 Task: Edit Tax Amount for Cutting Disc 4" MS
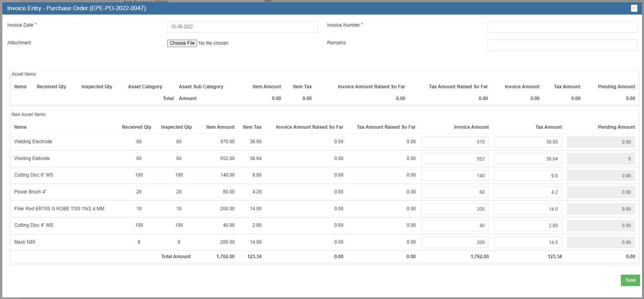[x=528, y=226]
